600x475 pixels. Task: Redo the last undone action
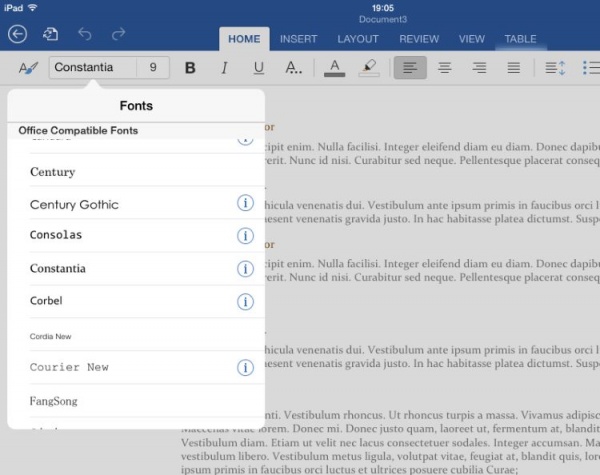(x=118, y=34)
